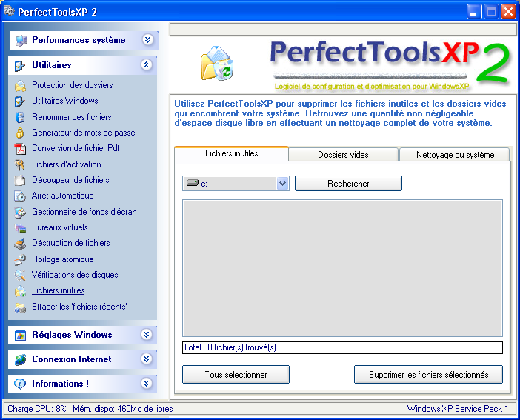Click the padlock icon for Générateur de mots de passe
The image size is (520, 420).
coord(20,133)
